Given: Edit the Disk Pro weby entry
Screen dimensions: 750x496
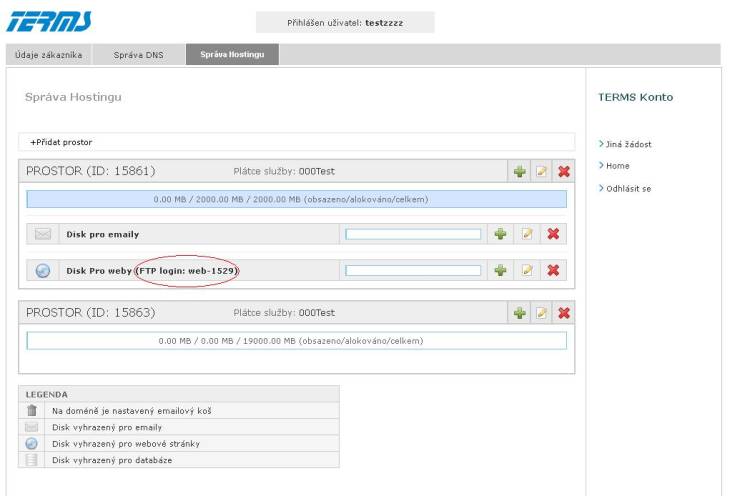Looking at the screenshot, I should point(526,270).
